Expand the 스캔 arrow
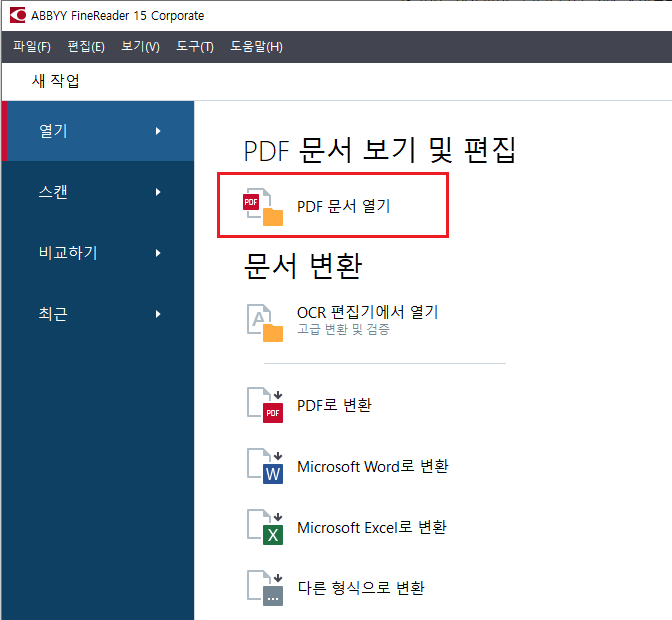 [x=158, y=192]
